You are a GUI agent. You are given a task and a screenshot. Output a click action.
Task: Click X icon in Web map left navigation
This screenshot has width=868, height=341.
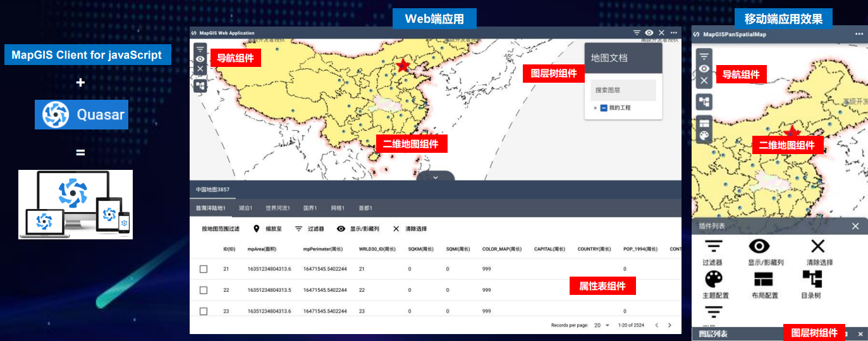point(200,69)
